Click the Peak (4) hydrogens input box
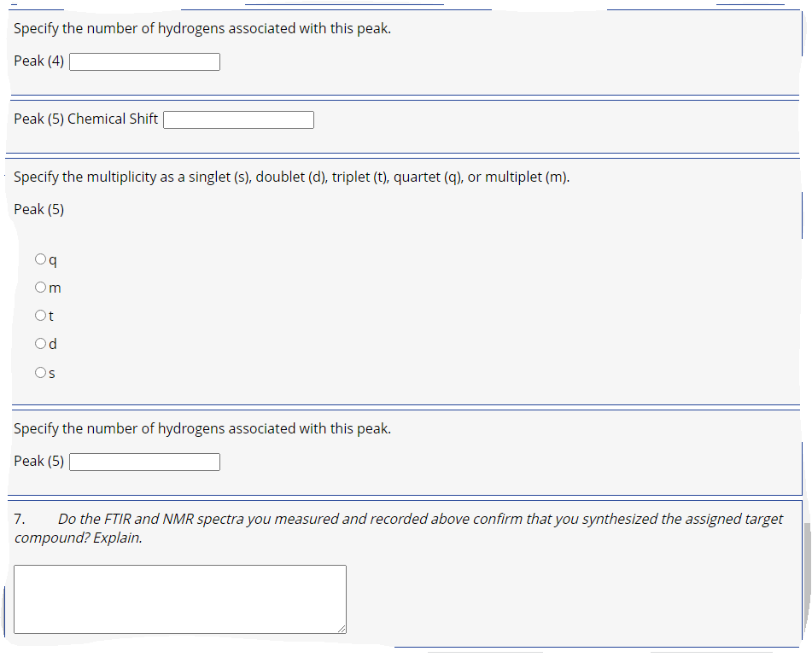Viewport: 812px width, 657px height. click(x=143, y=61)
